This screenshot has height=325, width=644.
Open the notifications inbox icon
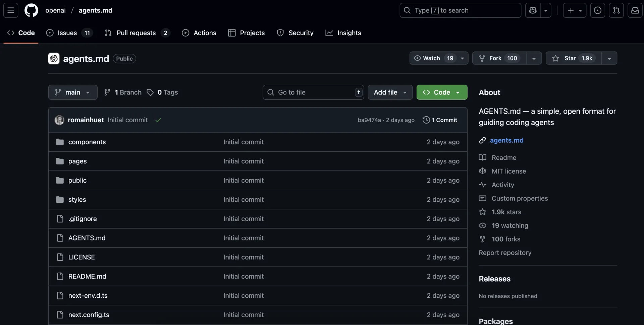point(635,10)
